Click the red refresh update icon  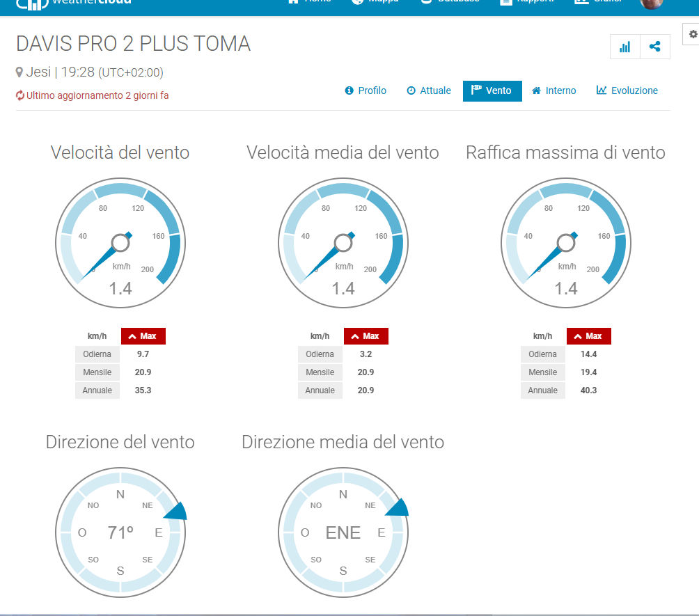pos(20,95)
